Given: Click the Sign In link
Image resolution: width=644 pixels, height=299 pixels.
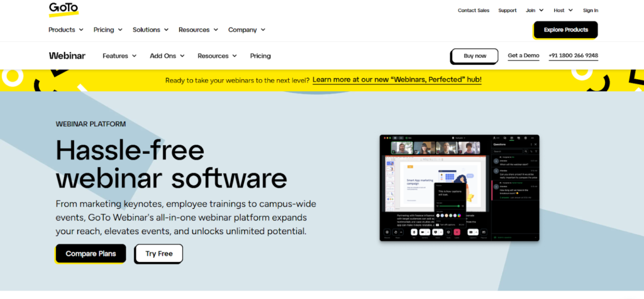Looking at the screenshot, I should point(590,11).
